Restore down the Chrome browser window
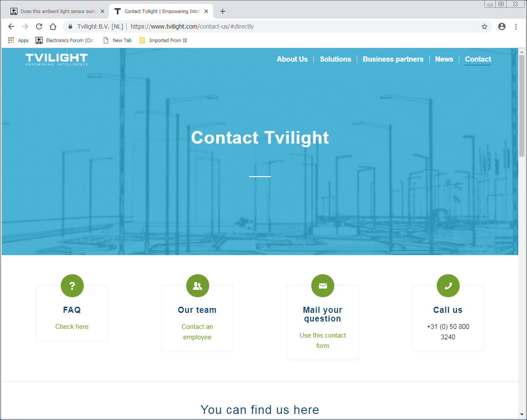 tap(501, 4)
